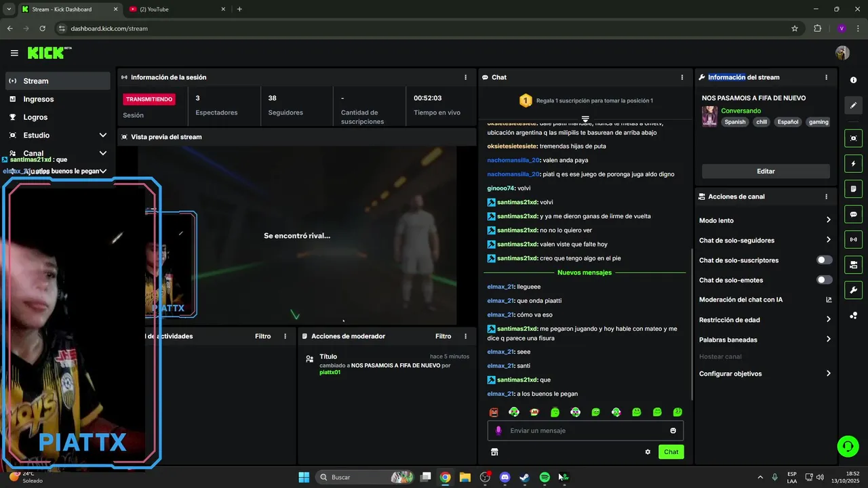
Task: Open Filtro in Acciones de moderador
Action: pos(443,336)
